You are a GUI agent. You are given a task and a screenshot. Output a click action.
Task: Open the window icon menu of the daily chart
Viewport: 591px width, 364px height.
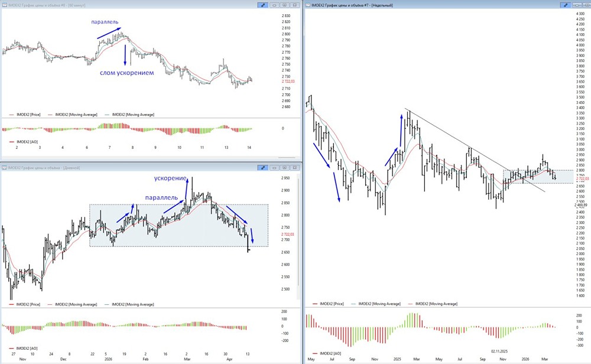[x=5, y=168]
